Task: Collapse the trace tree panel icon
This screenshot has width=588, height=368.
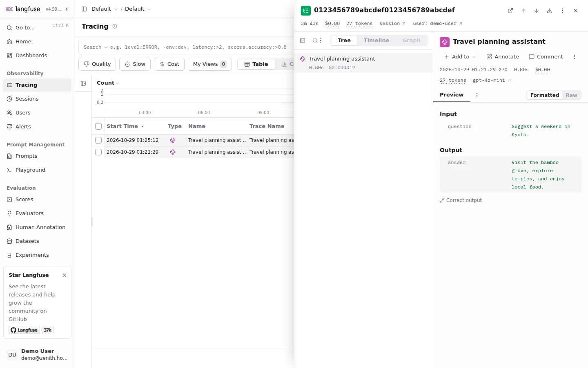Action: (x=303, y=40)
